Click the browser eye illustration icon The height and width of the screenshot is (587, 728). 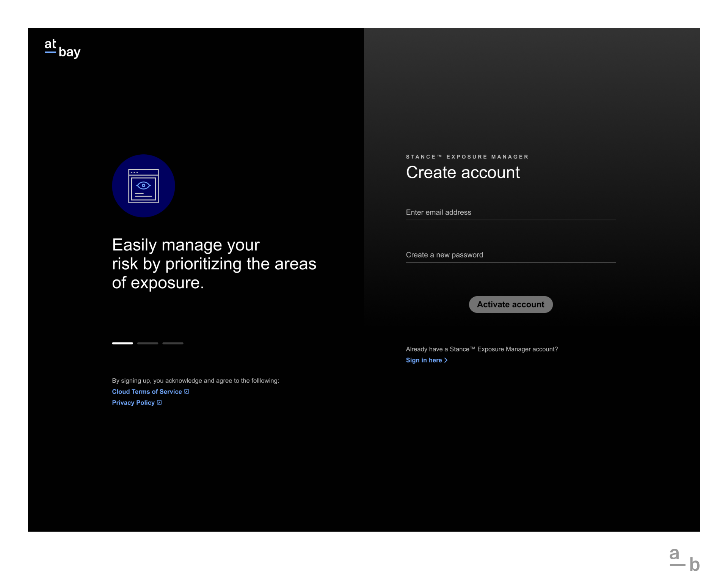143,186
